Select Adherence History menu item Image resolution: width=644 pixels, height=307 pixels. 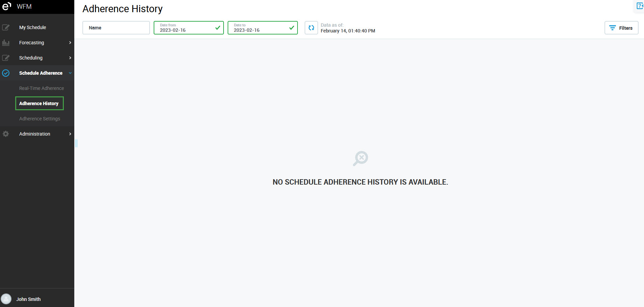point(39,103)
